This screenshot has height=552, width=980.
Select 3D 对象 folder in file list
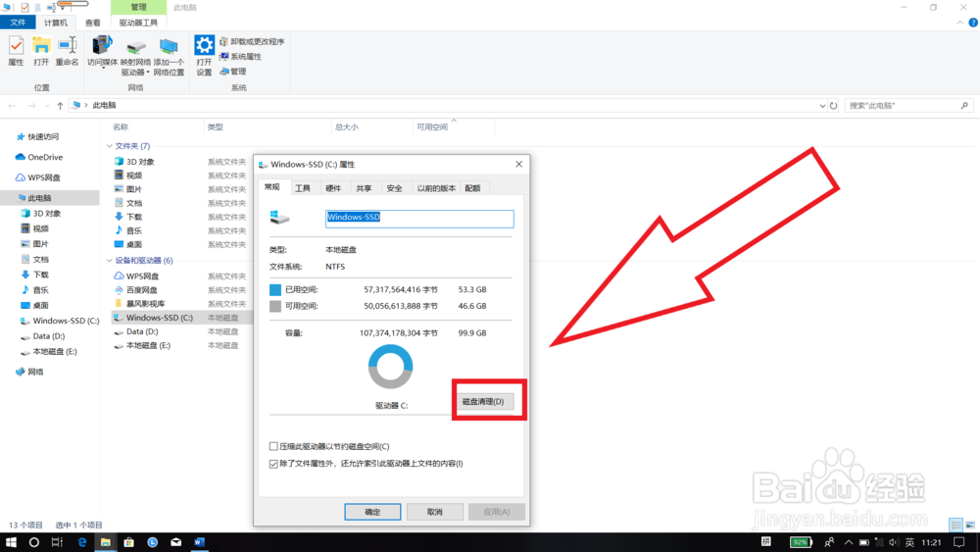pyautogui.click(x=134, y=162)
